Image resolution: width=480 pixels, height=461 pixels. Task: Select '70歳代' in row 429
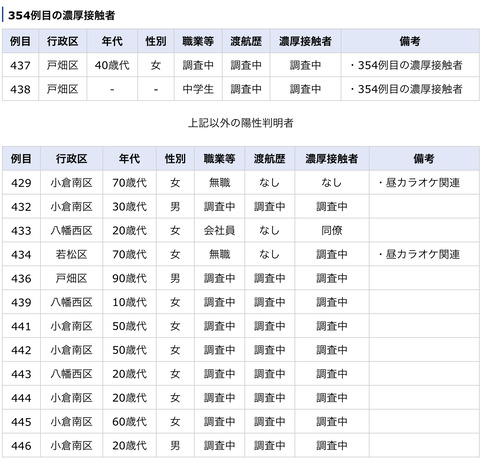(129, 183)
